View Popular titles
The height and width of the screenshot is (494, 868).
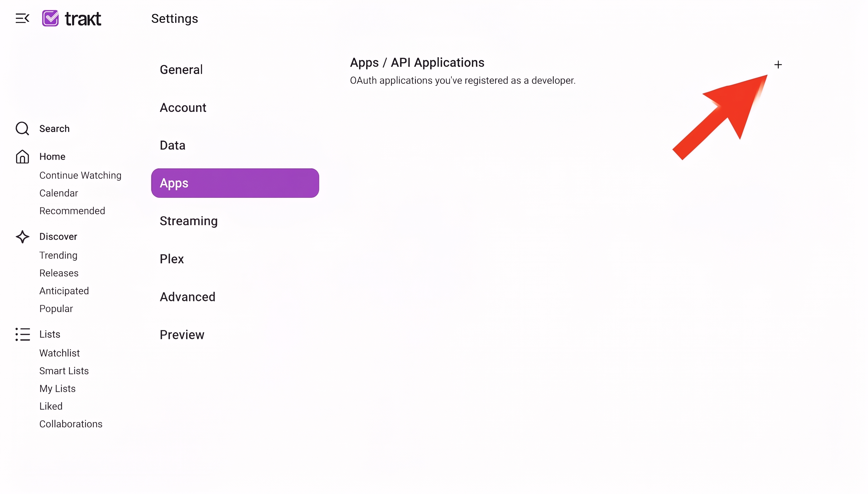coord(56,309)
